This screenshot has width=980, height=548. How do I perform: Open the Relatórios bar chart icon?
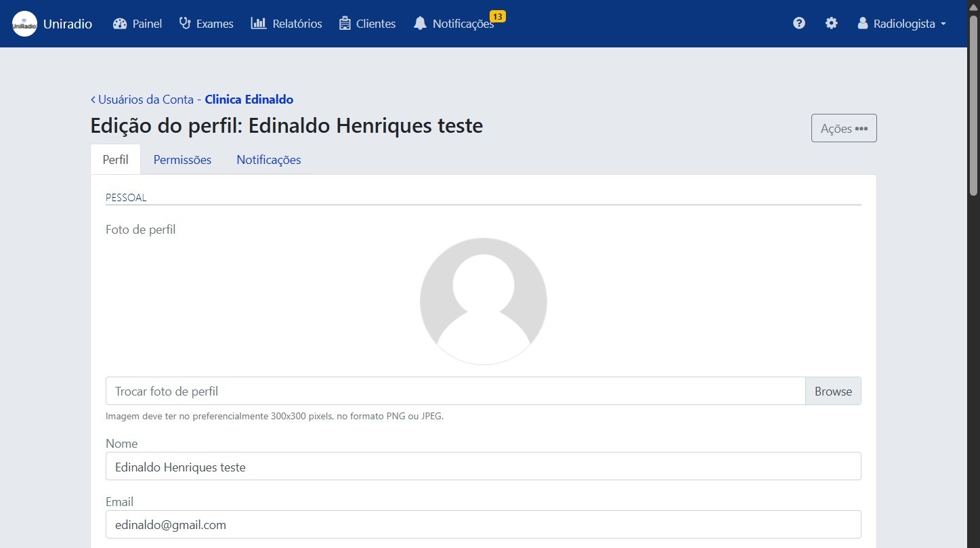pos(259,23)
